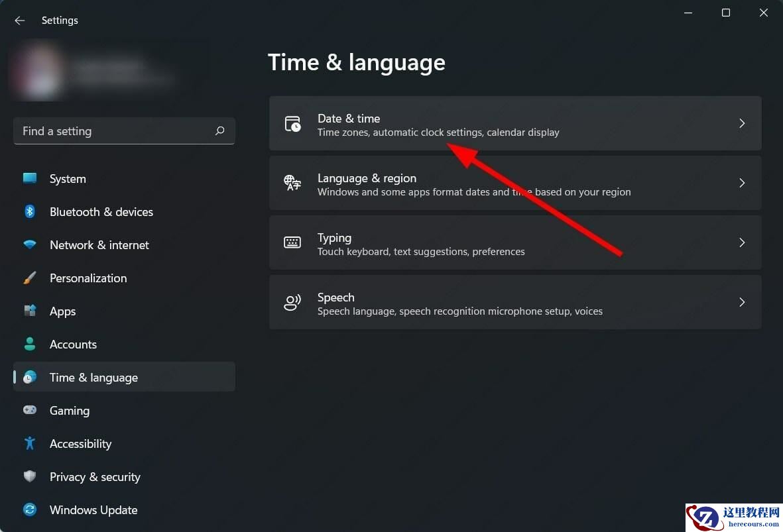Select Windows Update label

coord(94,510)
